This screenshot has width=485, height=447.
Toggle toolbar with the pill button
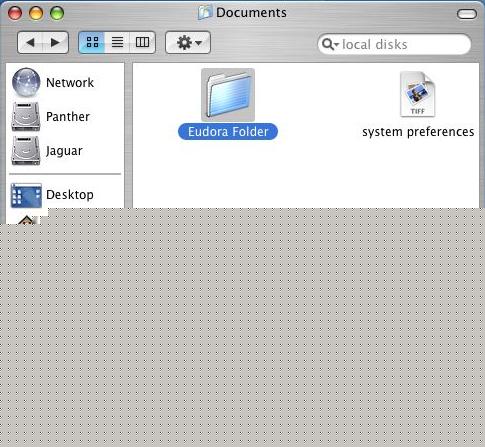[467, 14]
